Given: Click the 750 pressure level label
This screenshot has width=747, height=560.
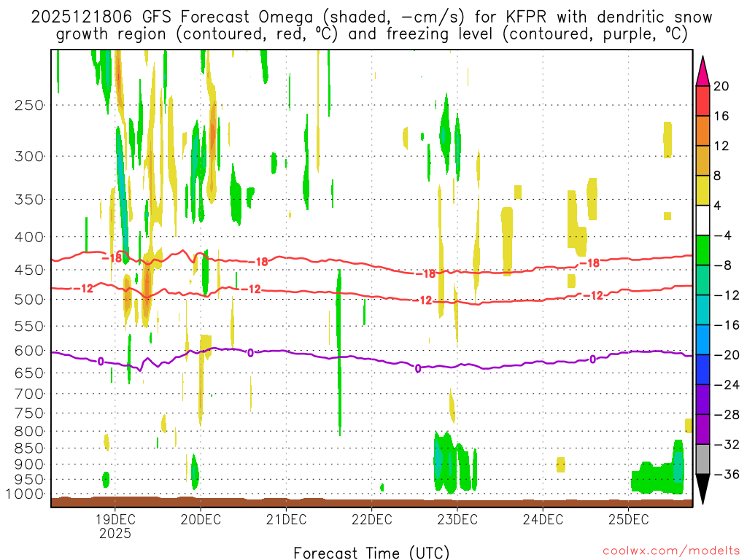Looking at the screenshot, I should (29, 413).
